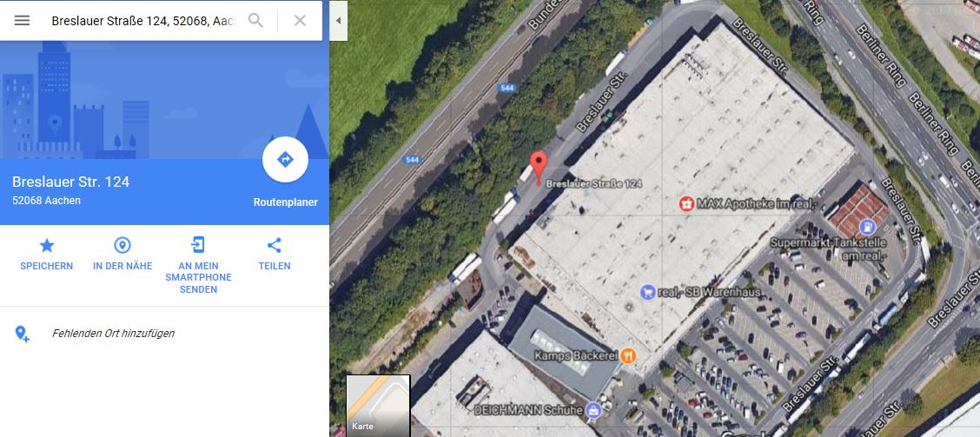Click the search magnifier icon
Viewport: 980px width, 437px height.
click(x=255, y=21)
